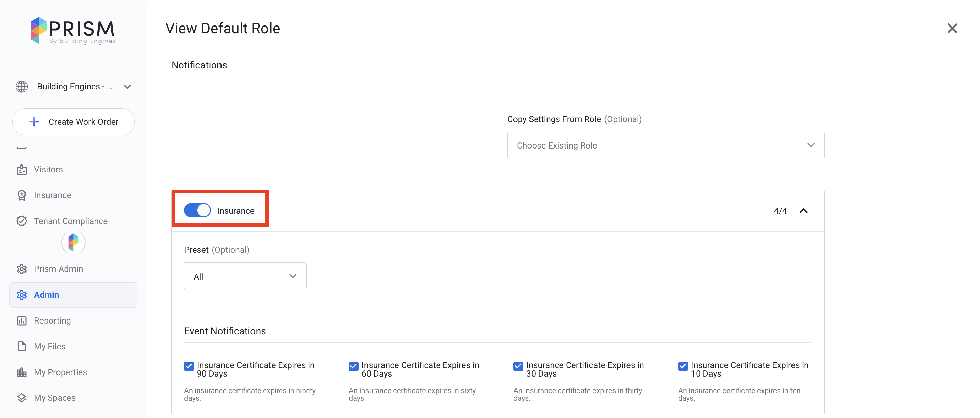
Task: Collapse the Insurance section with chevron
Action: (x=803, y=211)
